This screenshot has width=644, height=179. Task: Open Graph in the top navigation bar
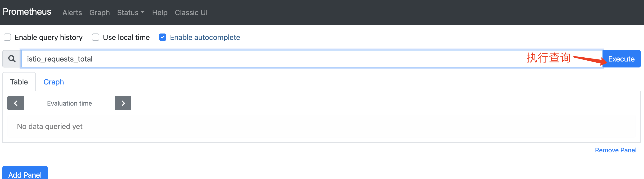coord(99,12)
